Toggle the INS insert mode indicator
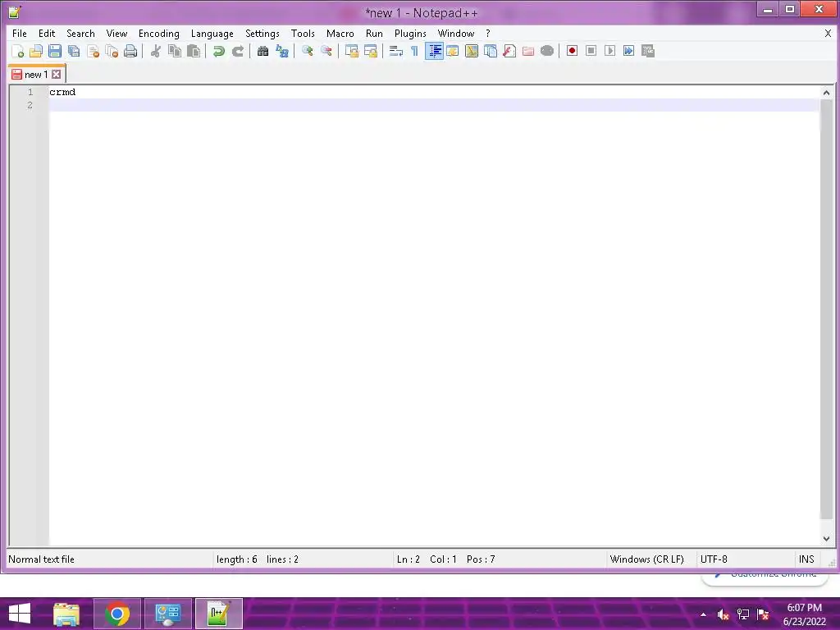This screenshot has width=840, height=630. [x=806, y=559]
